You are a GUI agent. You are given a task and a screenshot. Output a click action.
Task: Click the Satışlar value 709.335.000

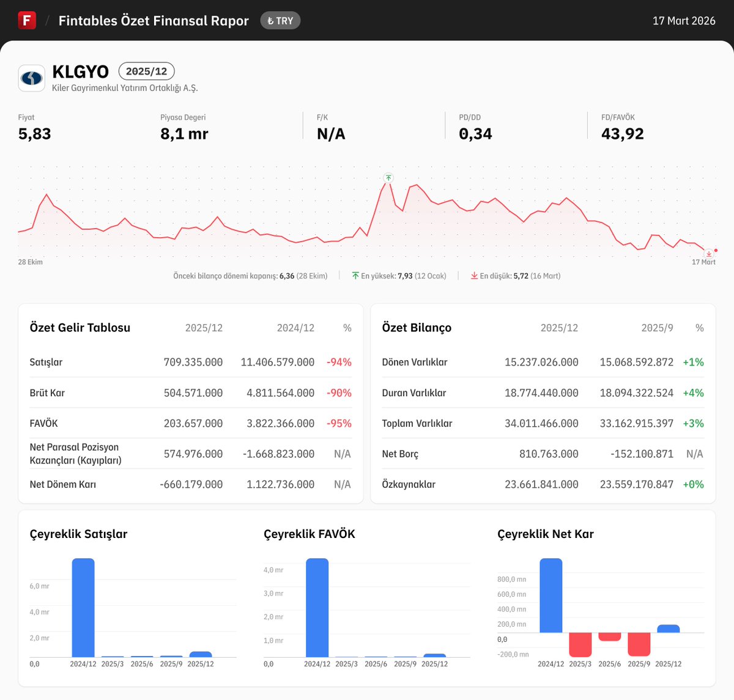(x=193, y=362)
